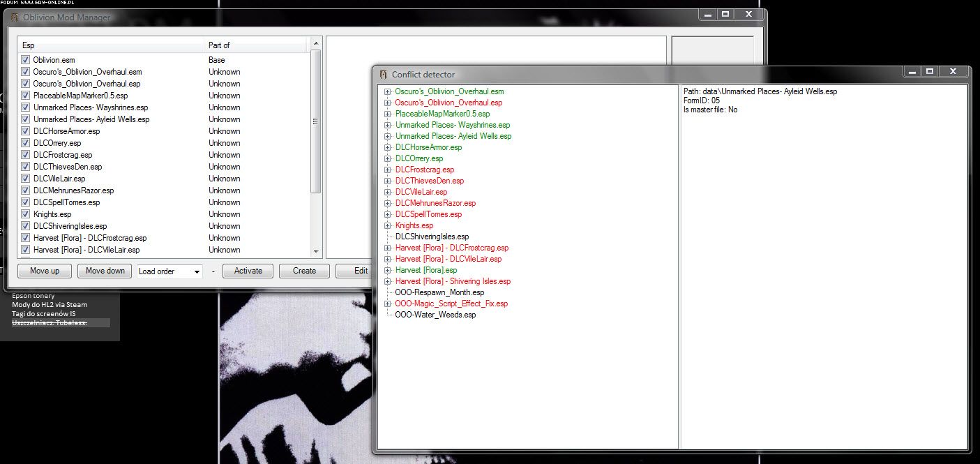
Task: Click the Create button
Action: (304, 271)
